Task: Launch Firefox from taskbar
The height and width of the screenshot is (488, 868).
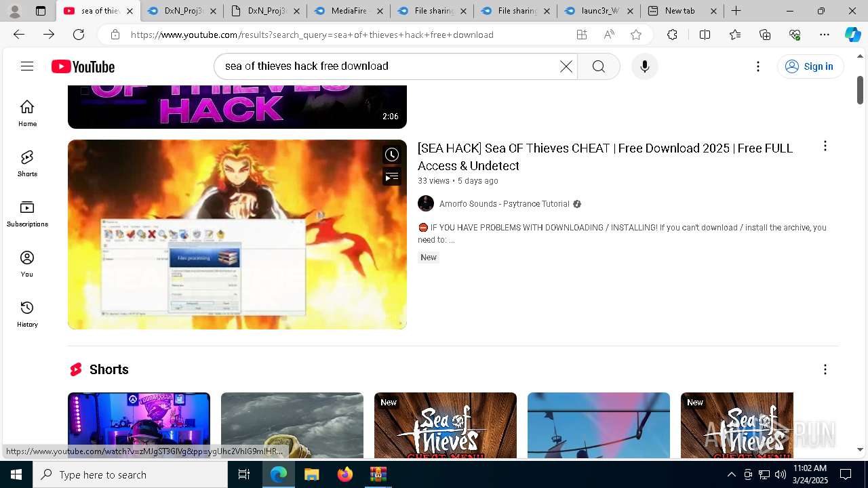Action: tap(344, 474)
